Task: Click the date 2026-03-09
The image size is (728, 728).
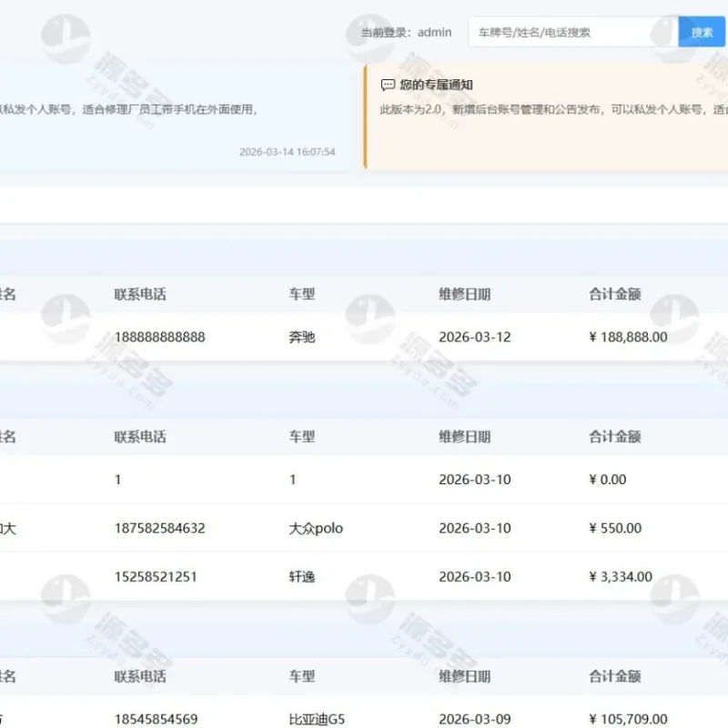Action: click(474, 719)
